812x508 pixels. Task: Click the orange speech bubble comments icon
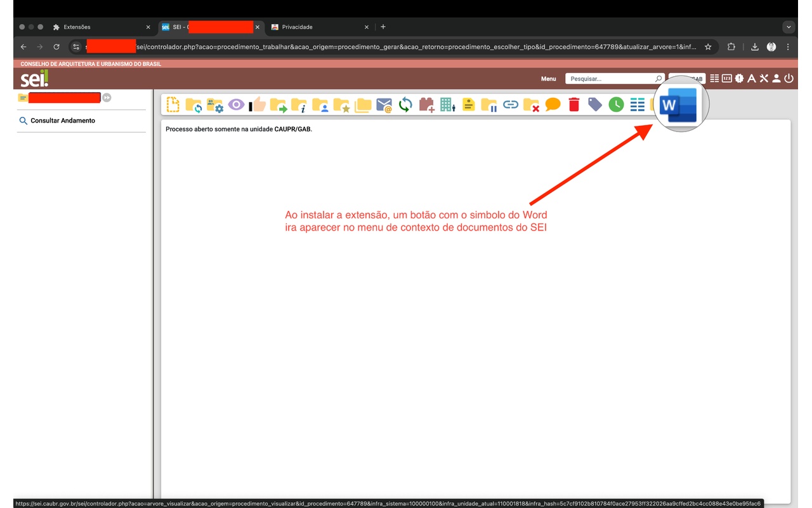pyautogui.click(x=553, y=105)
